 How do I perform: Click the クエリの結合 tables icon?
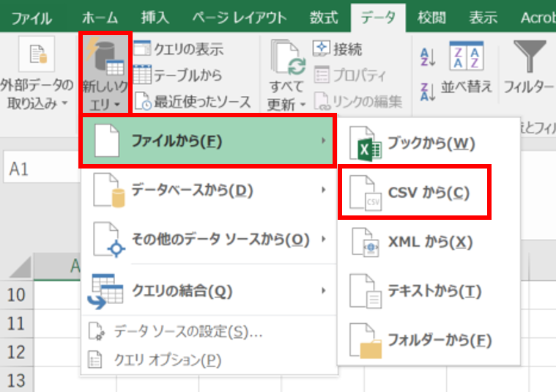point(105,291)
